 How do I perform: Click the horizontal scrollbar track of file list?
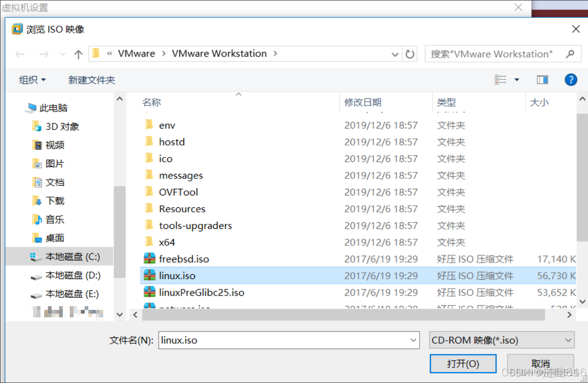(343, 315)
